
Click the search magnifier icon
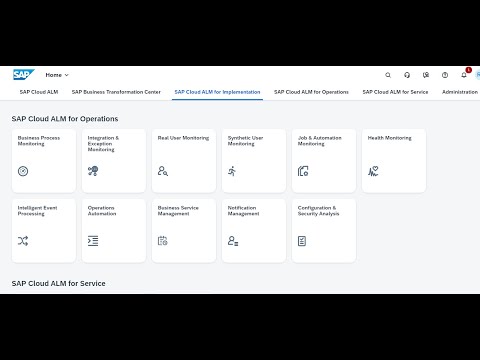point(388,75)
